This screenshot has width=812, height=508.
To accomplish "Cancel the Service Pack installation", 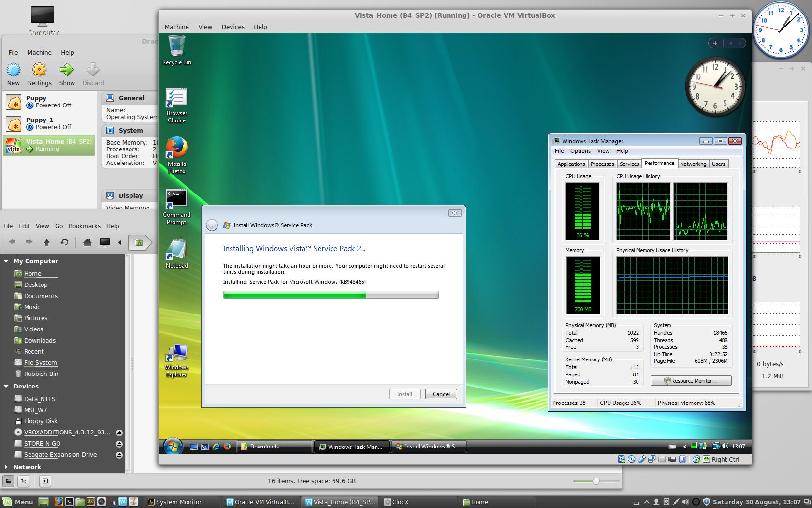I will (441, 394).
